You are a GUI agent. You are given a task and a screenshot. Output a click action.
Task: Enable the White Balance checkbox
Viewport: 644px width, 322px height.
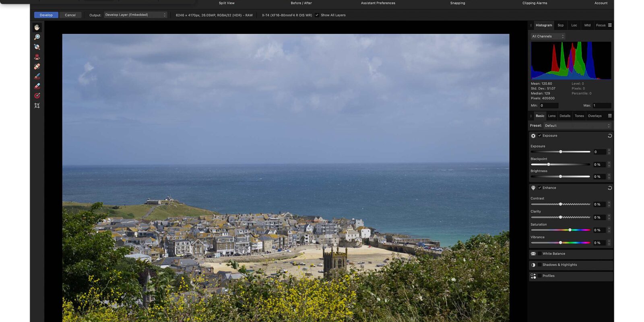point(540,254)
